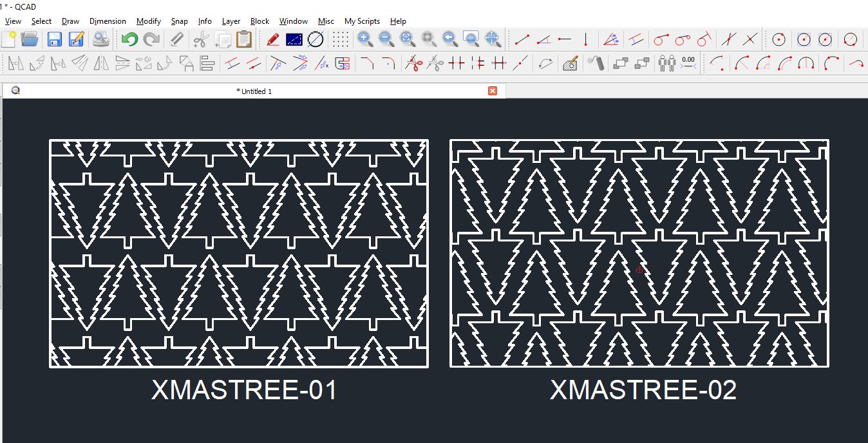The height and width of the screenshot is (443, 868).
Task: Open the Layer menu
Action: pyautogui.click(x=231, y=21)
